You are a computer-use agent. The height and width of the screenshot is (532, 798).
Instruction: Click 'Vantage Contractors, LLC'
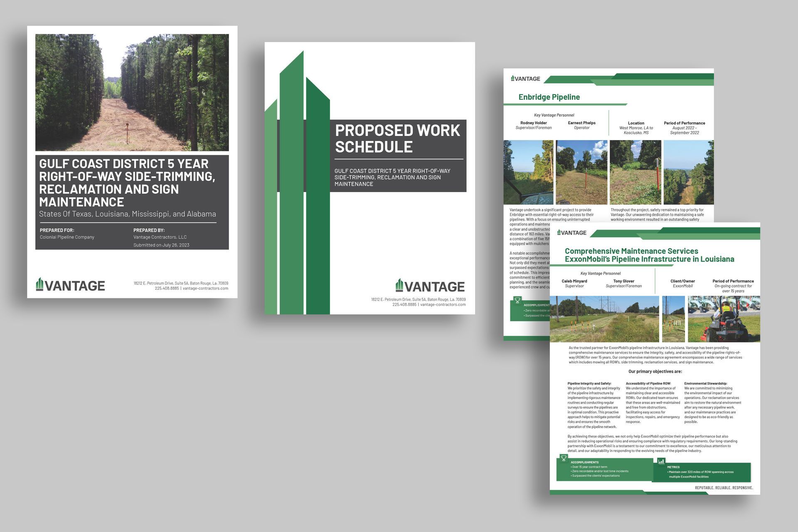[160, 237]
